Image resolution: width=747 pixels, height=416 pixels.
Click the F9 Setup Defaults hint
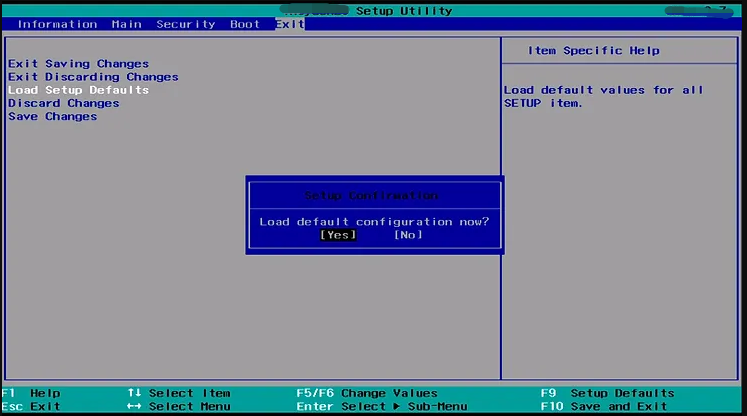pyautogui.click(x=608, y=394)
